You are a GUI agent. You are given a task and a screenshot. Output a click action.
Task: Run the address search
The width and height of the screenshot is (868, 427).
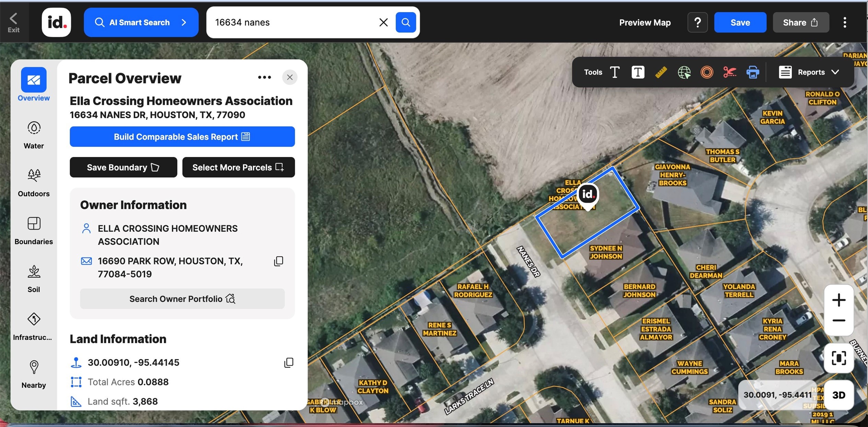(406, 22)
